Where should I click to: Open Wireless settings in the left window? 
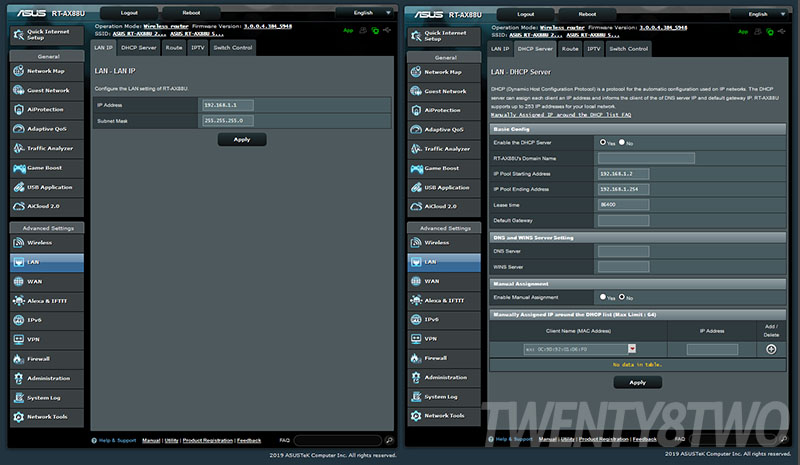coord(46,243)
